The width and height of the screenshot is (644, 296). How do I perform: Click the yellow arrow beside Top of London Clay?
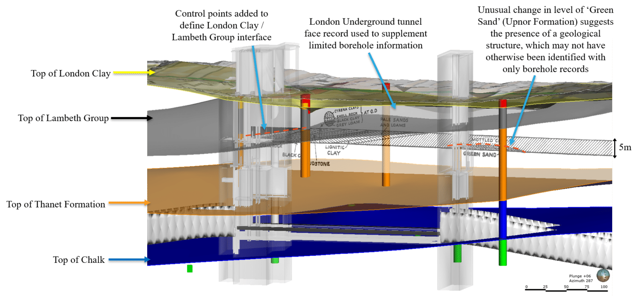point(133,73)
